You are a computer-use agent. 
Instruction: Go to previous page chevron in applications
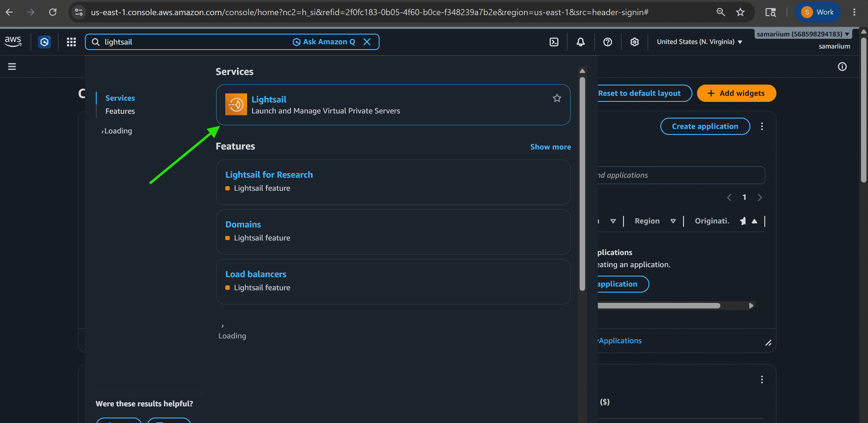[x=729, y=197]
